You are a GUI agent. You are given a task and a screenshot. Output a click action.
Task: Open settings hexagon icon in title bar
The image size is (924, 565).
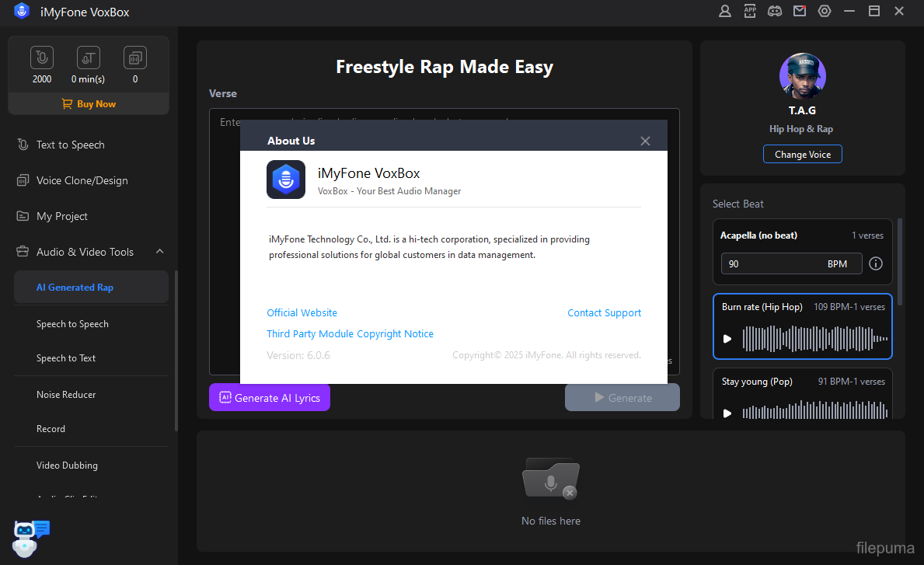click(x=825, y=11)
